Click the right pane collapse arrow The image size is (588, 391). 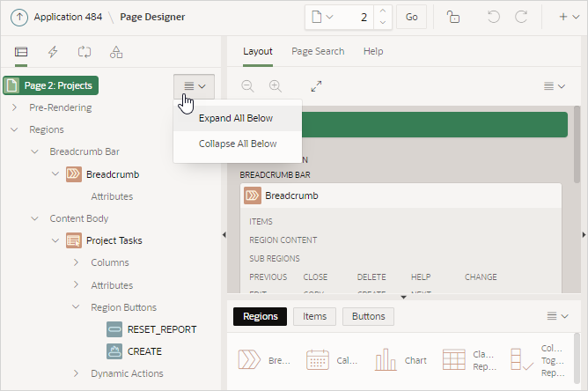(584, 235)
